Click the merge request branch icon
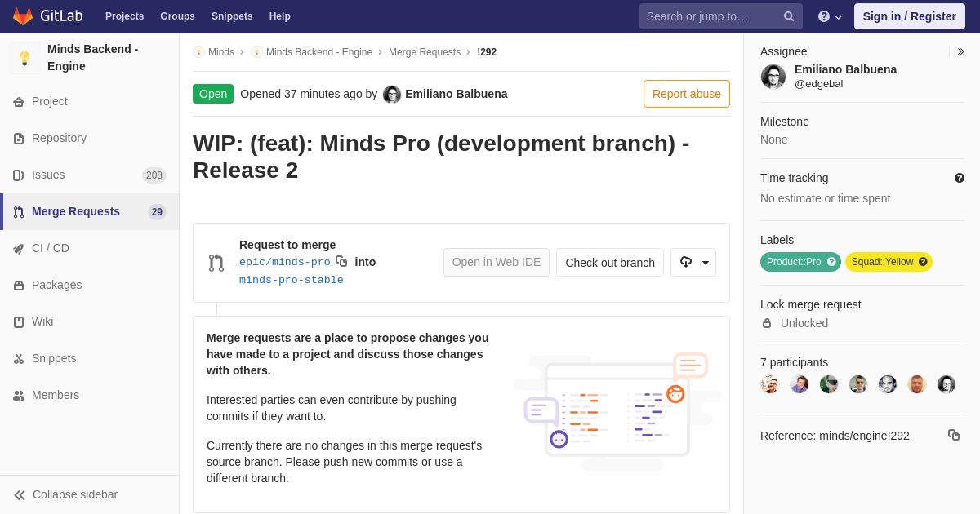Viewport: 980px width, 514px height. click(216, 263)
